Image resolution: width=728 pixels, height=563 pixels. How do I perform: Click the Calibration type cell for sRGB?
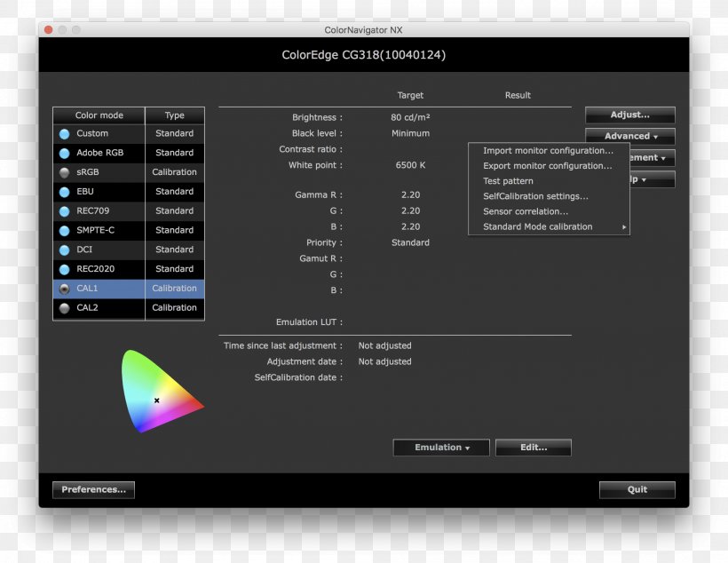[x=175, y=172]
